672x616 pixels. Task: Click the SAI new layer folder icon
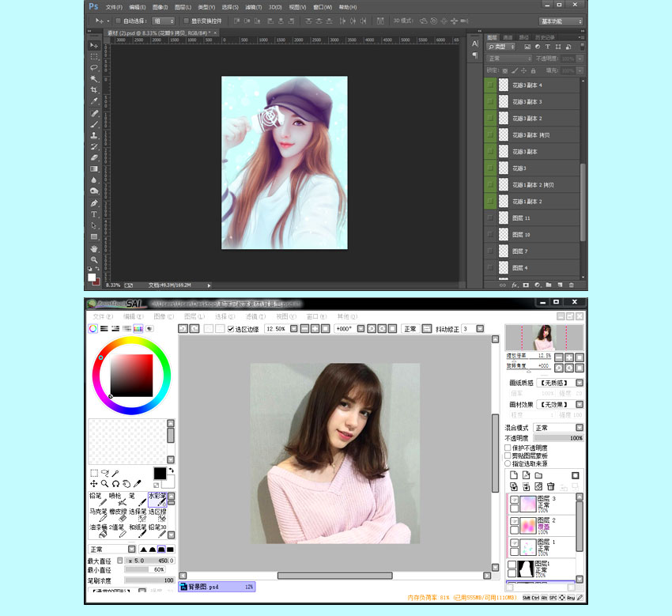coord(538,475)
